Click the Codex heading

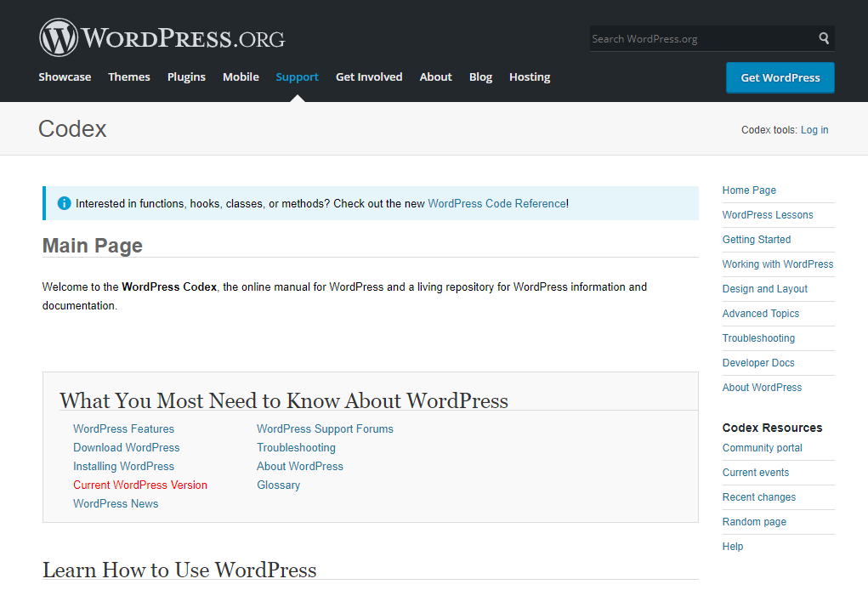tap(72, 129)
